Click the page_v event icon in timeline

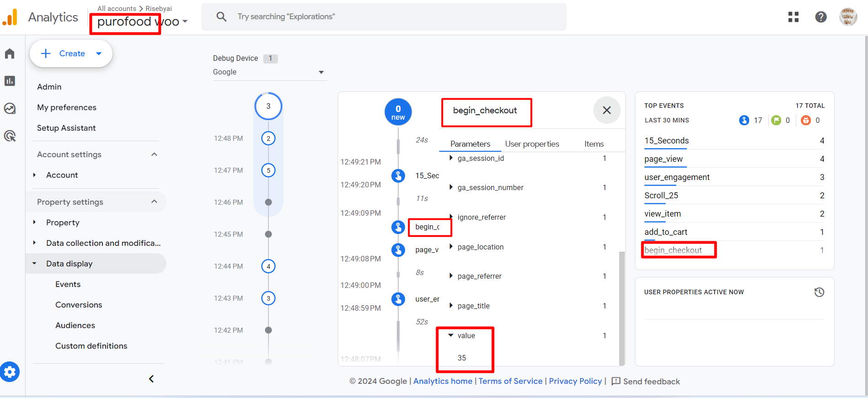click(398, 250)
